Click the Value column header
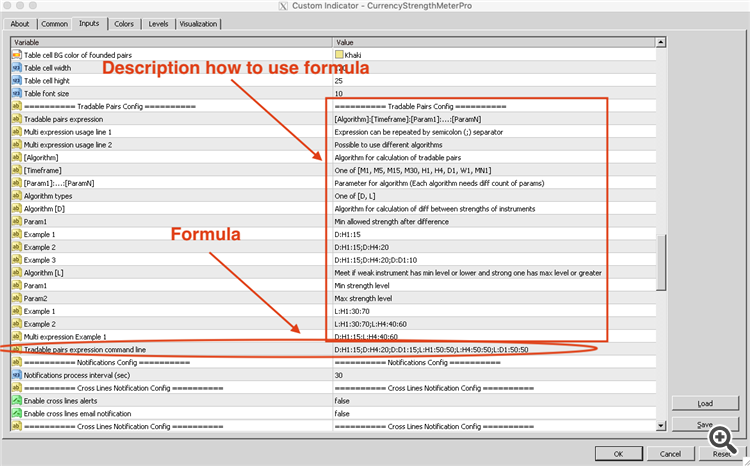This screenshot has height=466, width=750. [494, 43]
